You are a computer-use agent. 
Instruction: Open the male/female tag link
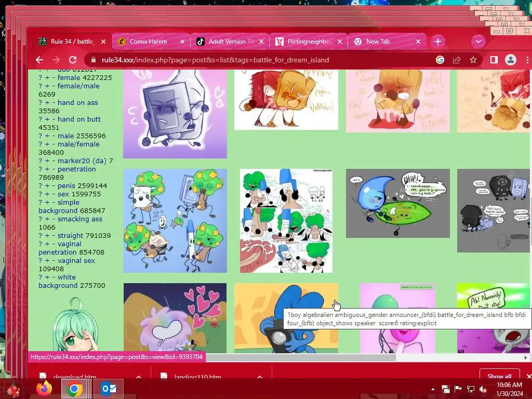click(78, 144)
